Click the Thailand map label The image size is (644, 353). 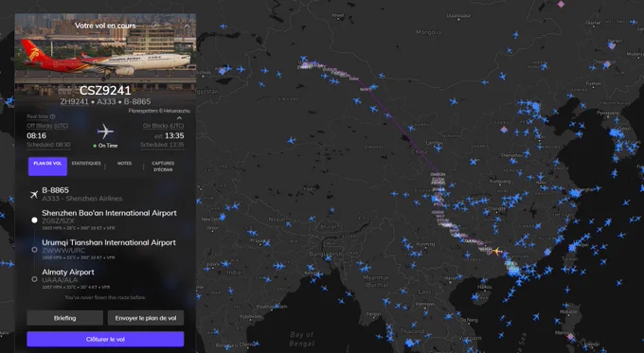(x=412, y=331)
